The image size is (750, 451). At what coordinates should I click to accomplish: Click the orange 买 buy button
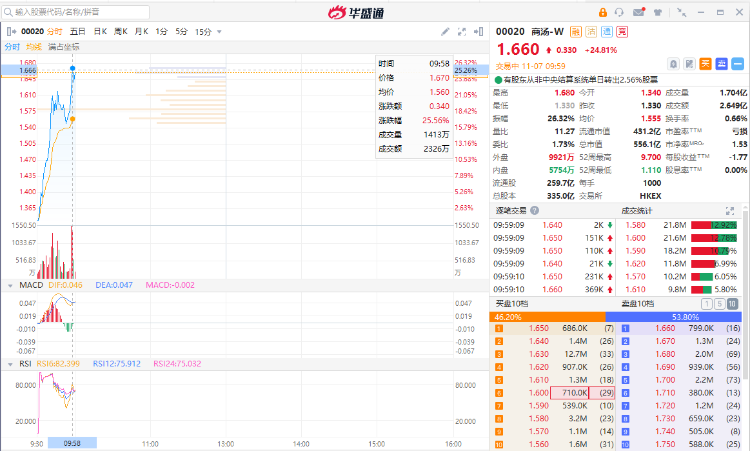coord(705,63)
